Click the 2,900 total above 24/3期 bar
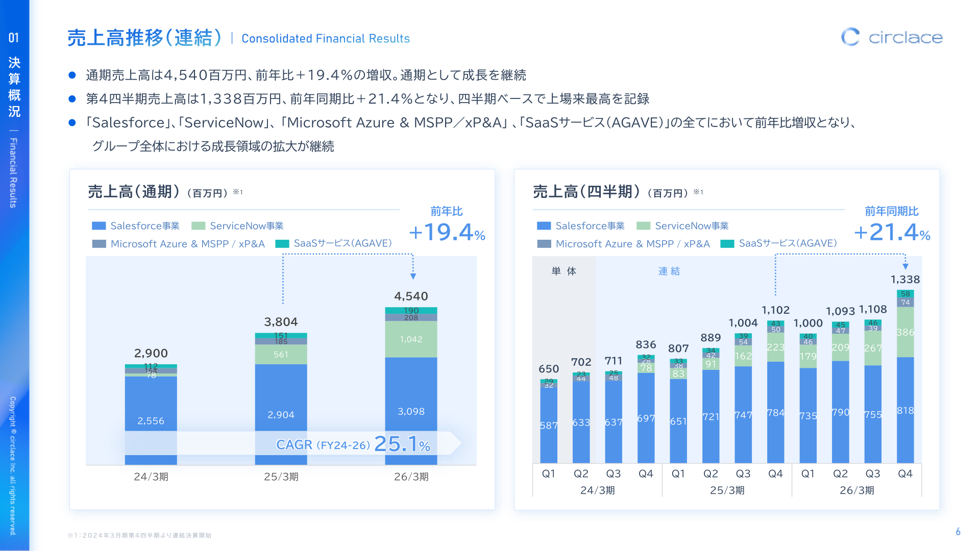Screen dimensions: 980x551 coord(151,354)
